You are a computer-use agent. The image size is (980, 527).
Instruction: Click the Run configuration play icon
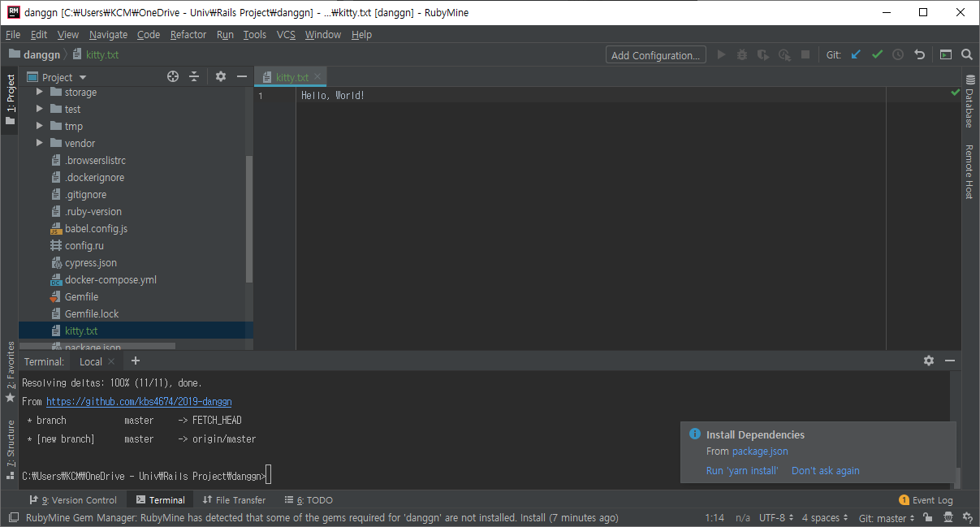pyautogui.click(x=721, y=55)
